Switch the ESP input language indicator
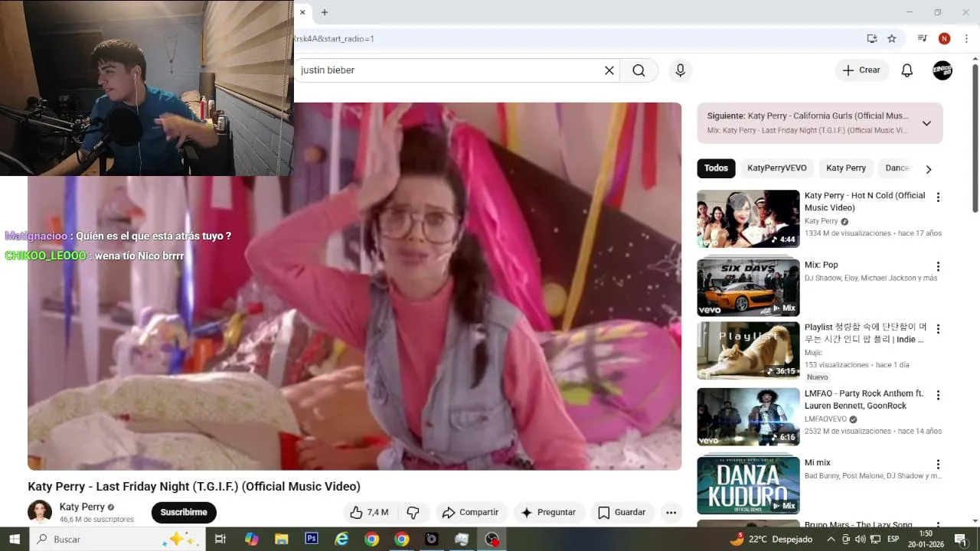 893,540
